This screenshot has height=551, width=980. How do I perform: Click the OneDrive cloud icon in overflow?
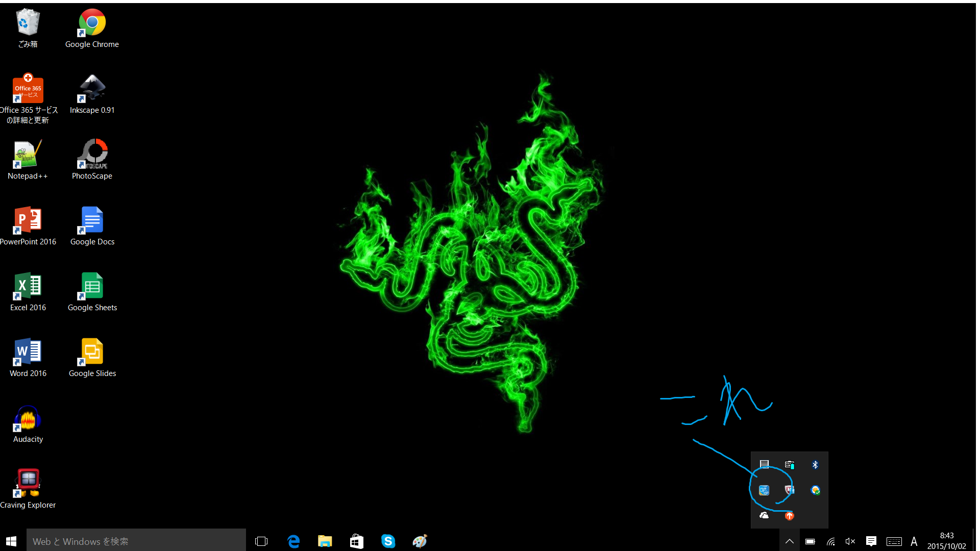click(x=764, y=515)
